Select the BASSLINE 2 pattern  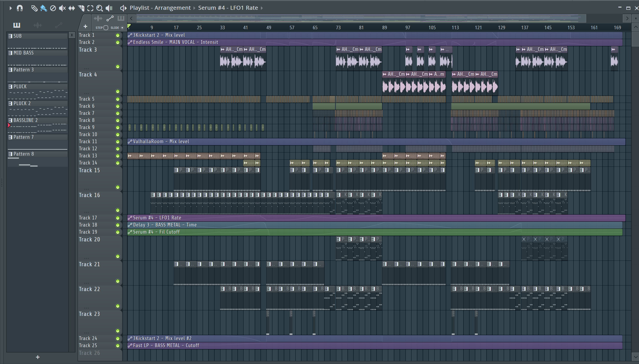point(26,120)
